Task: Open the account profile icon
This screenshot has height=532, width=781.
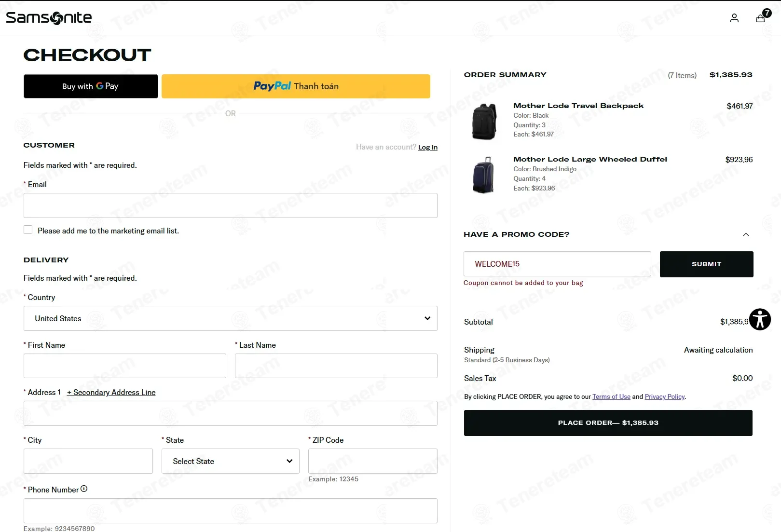Action: click(734, 18)
